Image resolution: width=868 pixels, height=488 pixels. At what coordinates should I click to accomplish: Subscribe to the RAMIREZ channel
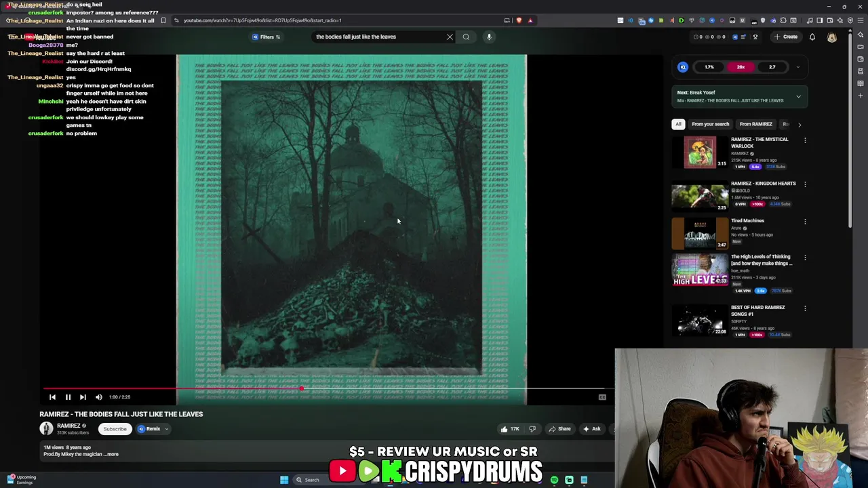(x=115, y=429)
